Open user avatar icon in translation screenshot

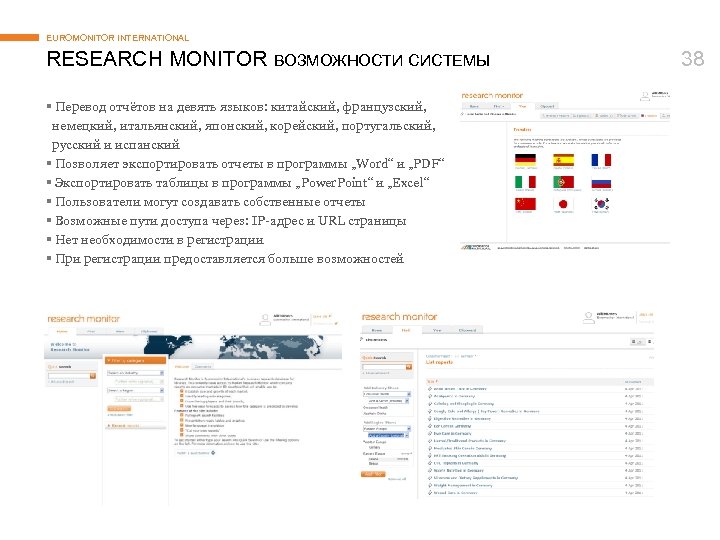coord(645,96)
